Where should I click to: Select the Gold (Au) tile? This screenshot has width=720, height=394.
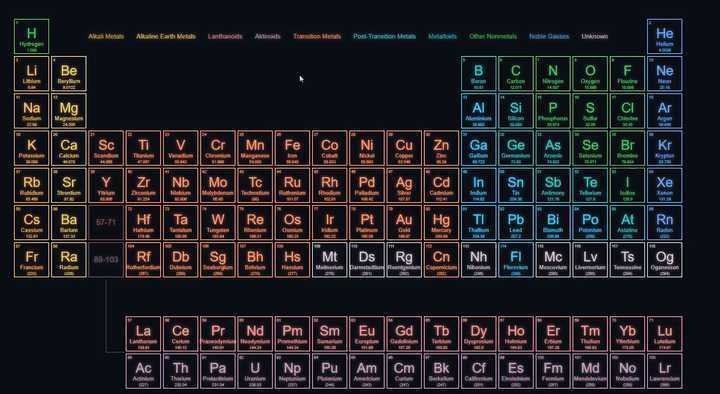[404, 223]
